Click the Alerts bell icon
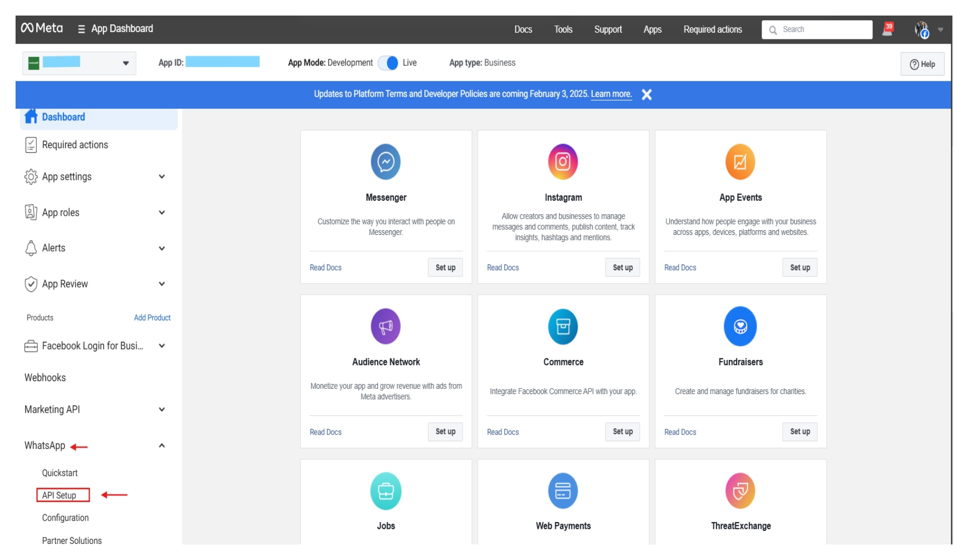The image size is (968, 560). coord(31,248)
